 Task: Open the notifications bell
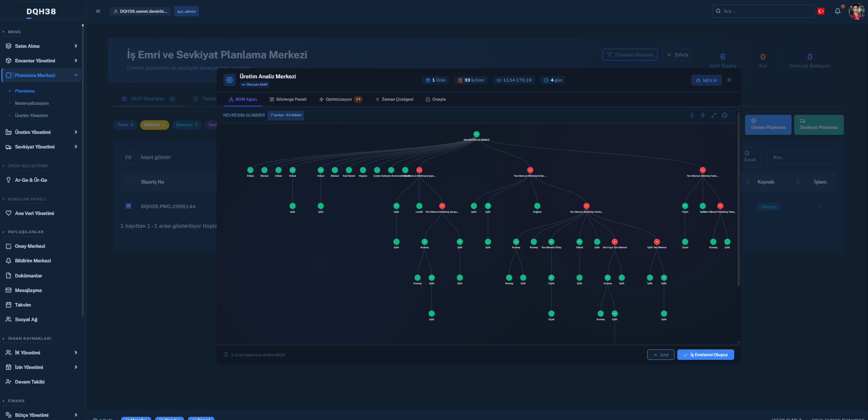(x=838, y=11)
